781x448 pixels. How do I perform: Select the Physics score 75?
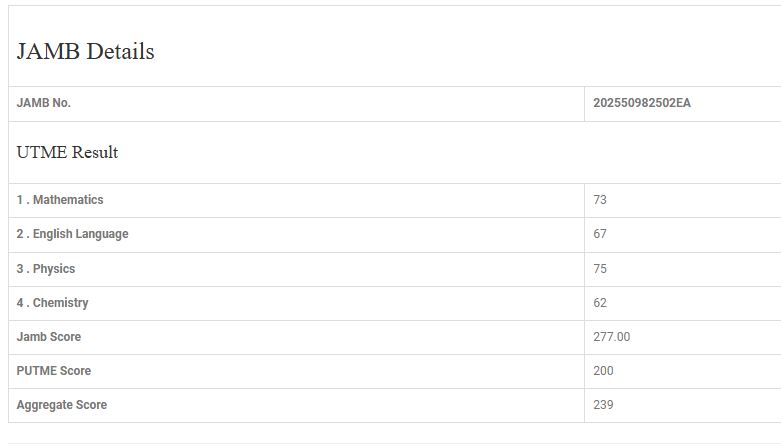tap(600, 269)
